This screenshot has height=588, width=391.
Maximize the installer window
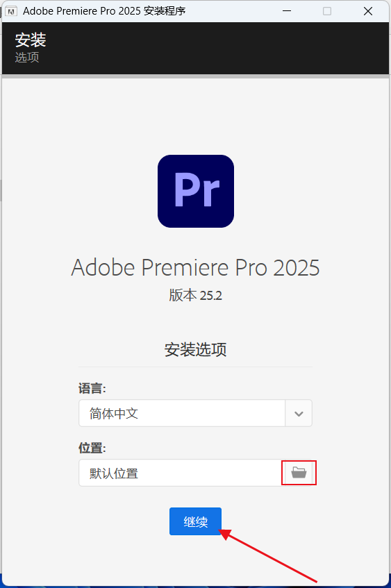click(327, 11)
